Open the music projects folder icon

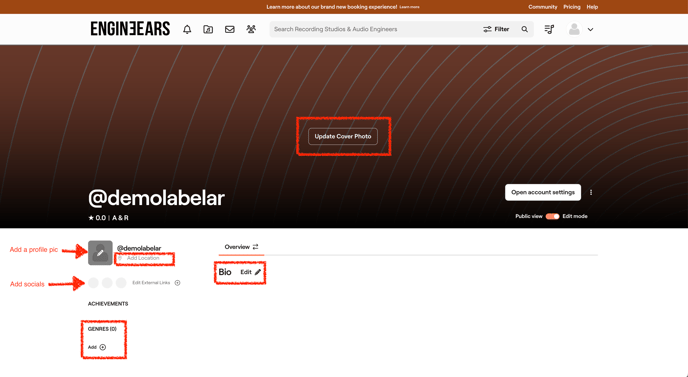[208, 29]
